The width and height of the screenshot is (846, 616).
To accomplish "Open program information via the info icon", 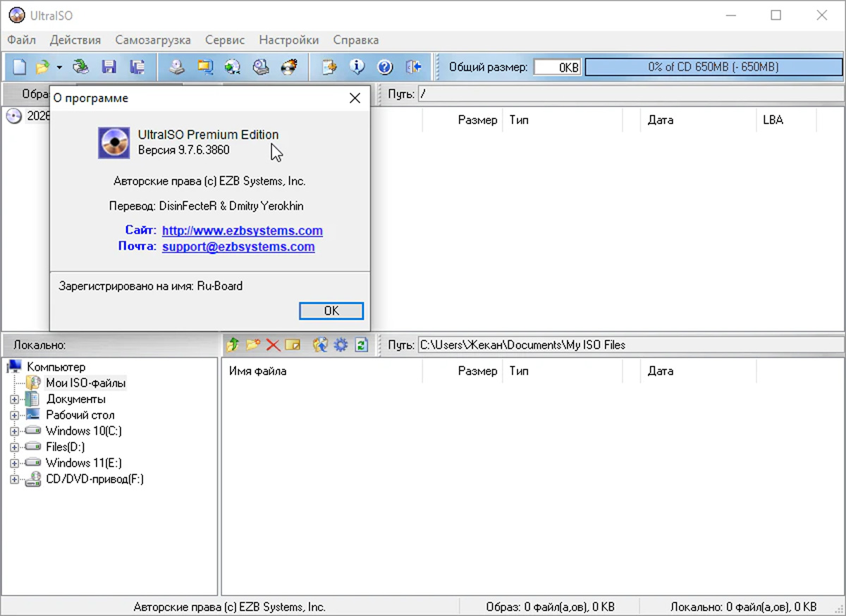I will click(358, 66).
